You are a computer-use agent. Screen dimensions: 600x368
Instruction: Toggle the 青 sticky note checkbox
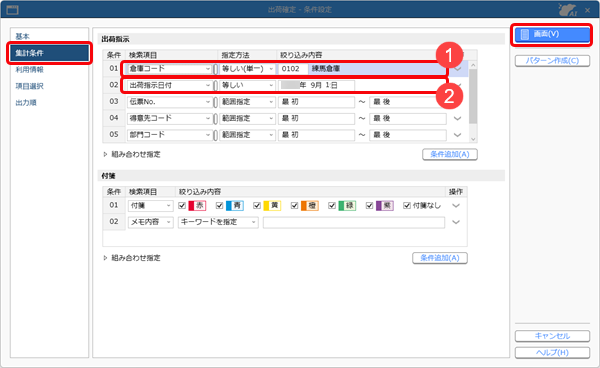220,206
